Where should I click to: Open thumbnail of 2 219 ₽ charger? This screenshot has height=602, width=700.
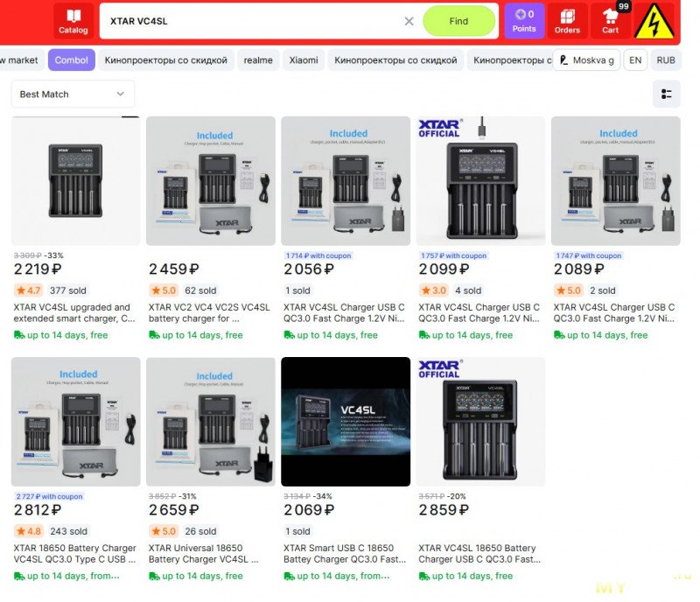click(75, 181)
